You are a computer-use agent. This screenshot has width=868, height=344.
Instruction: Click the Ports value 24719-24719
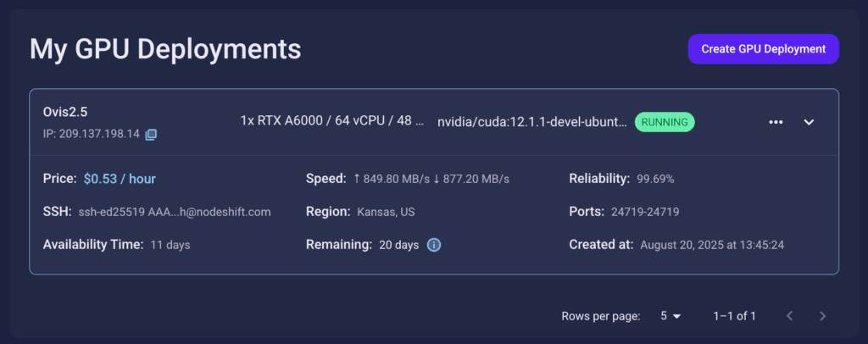pos(645,212)
